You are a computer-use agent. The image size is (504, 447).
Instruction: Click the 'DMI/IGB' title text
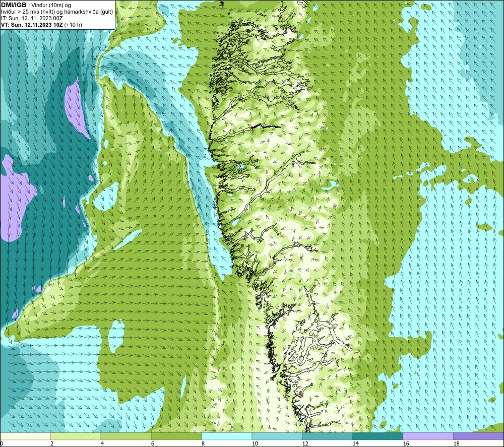click(14, 5)
